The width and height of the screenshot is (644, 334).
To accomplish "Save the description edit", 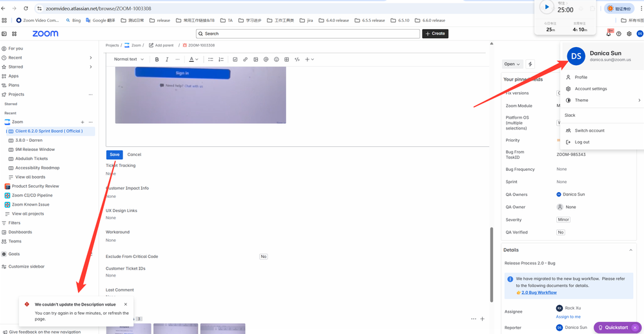I will coord(115,155).
